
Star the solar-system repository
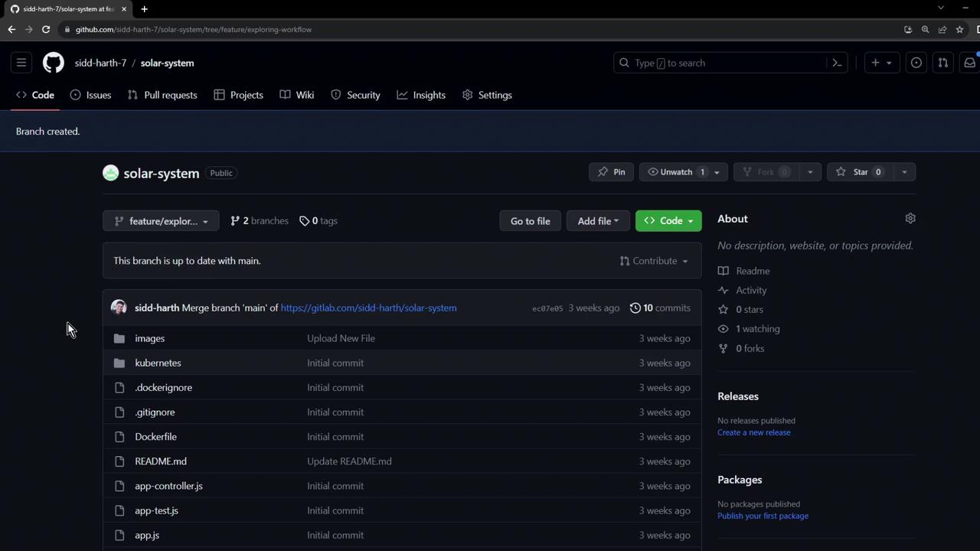[860, 172]
